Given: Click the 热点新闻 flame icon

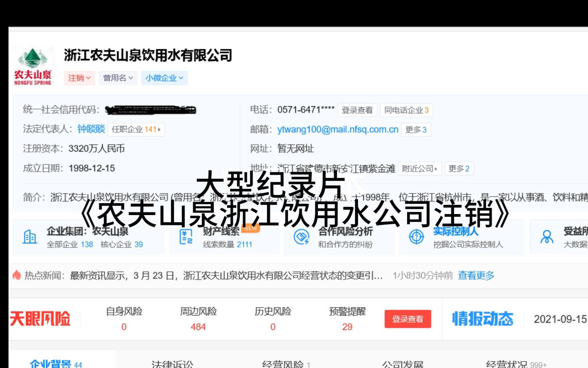Looking at the screenshot, I should 17,275.
